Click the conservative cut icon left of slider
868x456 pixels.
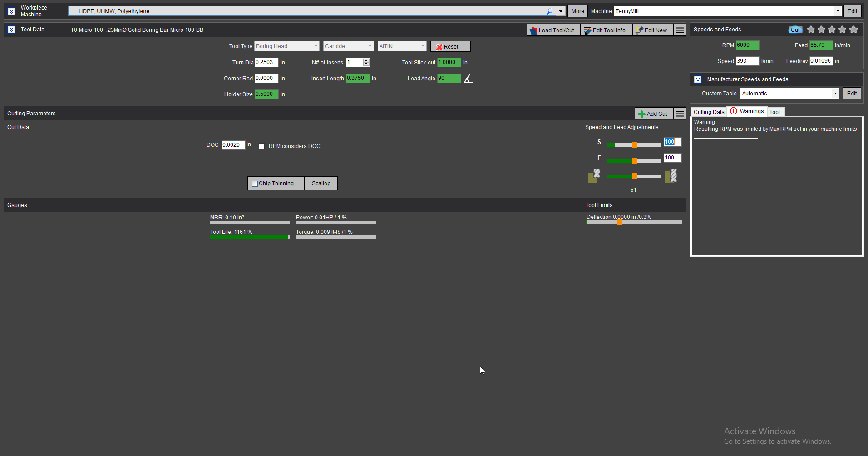[594, 176]
